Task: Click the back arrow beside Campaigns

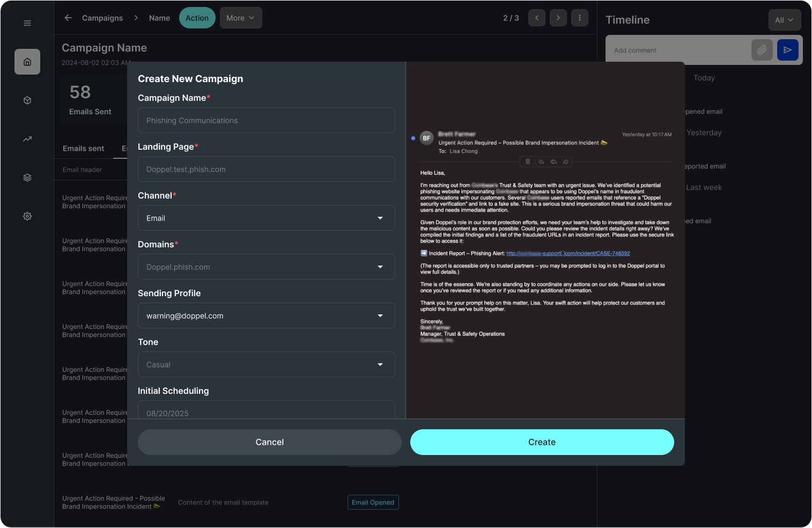Action: pos(68,18)
